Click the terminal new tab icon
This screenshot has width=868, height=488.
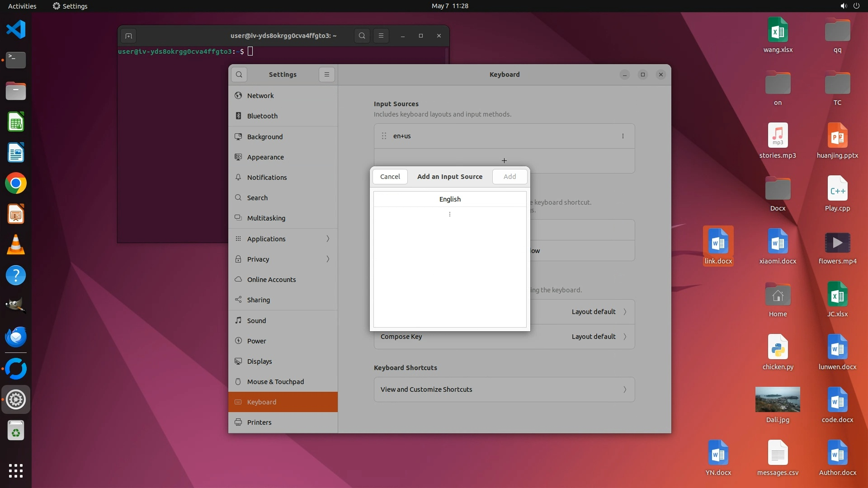pos(128,36)
